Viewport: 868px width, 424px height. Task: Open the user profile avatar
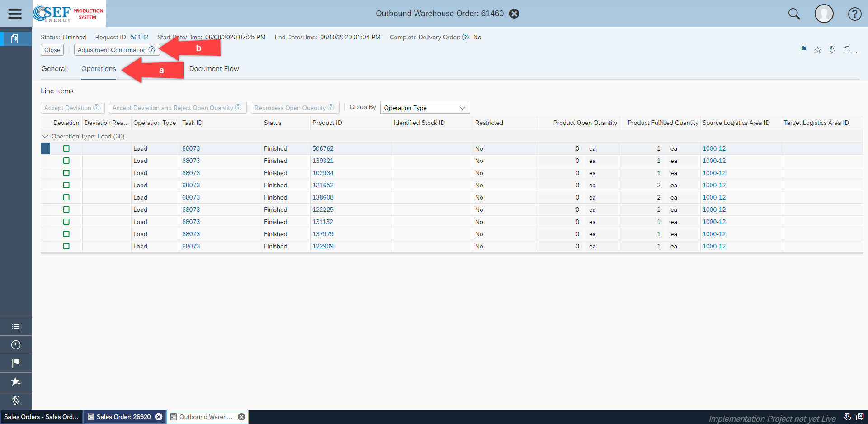click(x=824, y=14)
